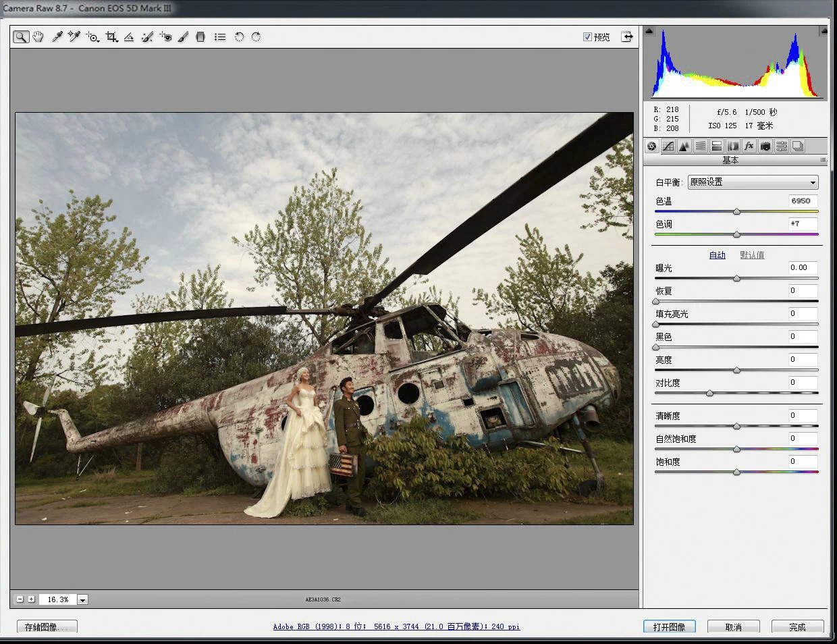Toggle shadow clipping warning on histogram

point(649,30)
